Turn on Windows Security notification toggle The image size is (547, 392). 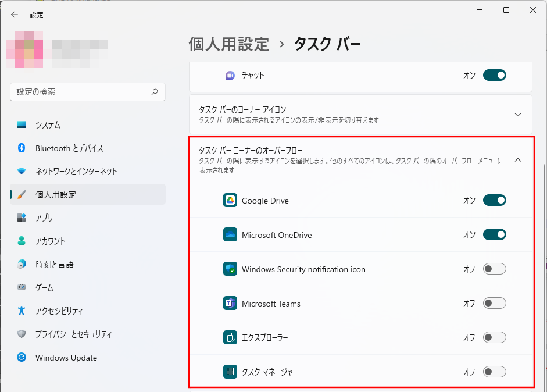pos(494,269)
